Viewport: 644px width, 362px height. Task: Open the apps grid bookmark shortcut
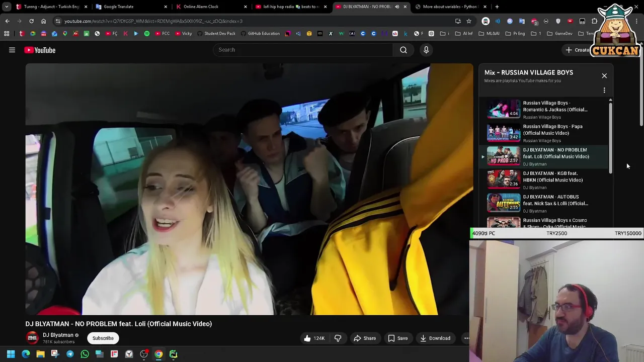[x=7, y=34]
